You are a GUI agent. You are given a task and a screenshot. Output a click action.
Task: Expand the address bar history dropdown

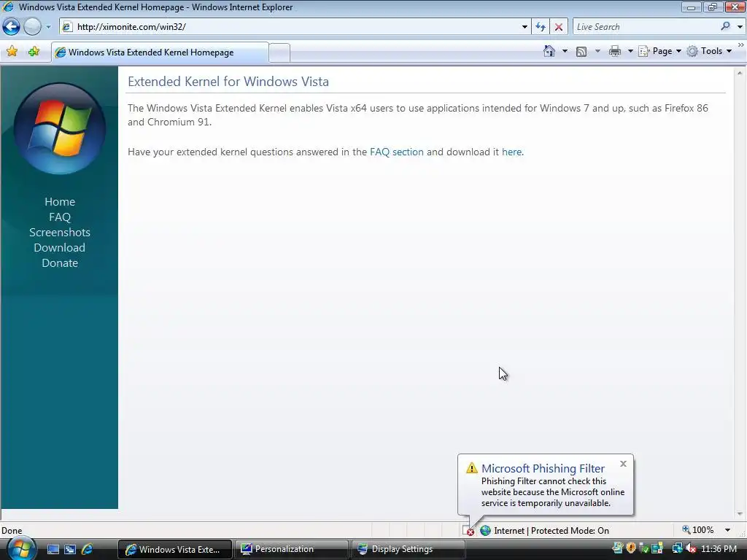pos(525,27)
